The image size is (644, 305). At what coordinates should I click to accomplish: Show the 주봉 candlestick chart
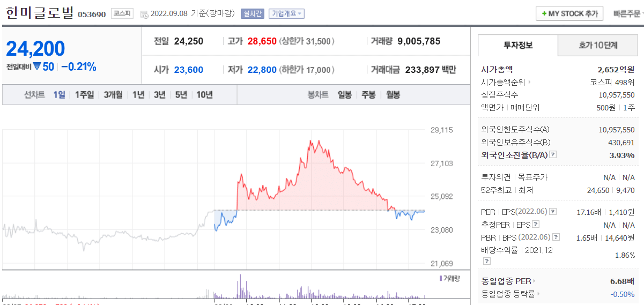[368, 95]
